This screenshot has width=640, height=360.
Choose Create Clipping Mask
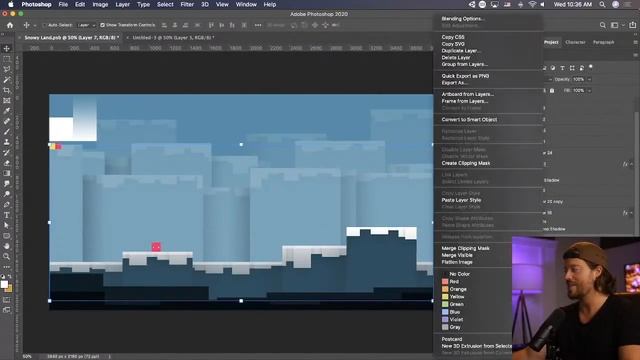click(466, 163)
